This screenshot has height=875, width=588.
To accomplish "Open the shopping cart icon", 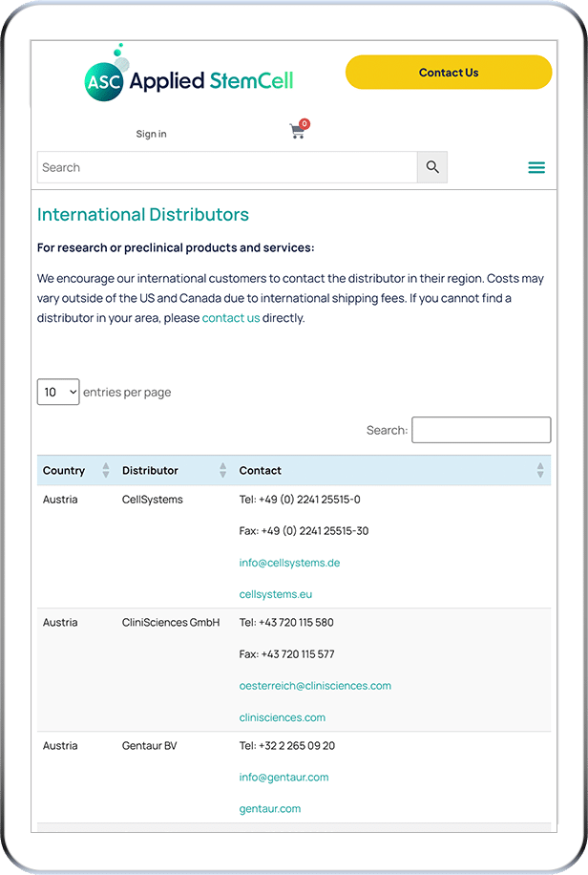I will click(x=298, y=132).
